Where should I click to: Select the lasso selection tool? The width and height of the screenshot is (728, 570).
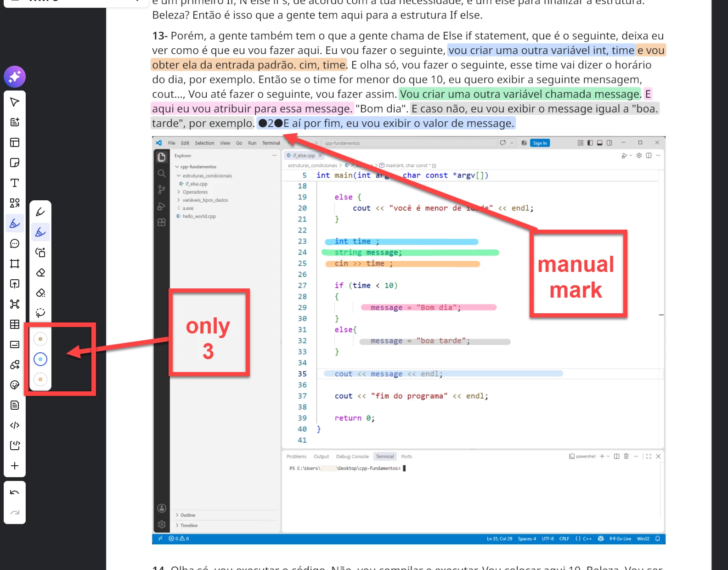point(40,313)
